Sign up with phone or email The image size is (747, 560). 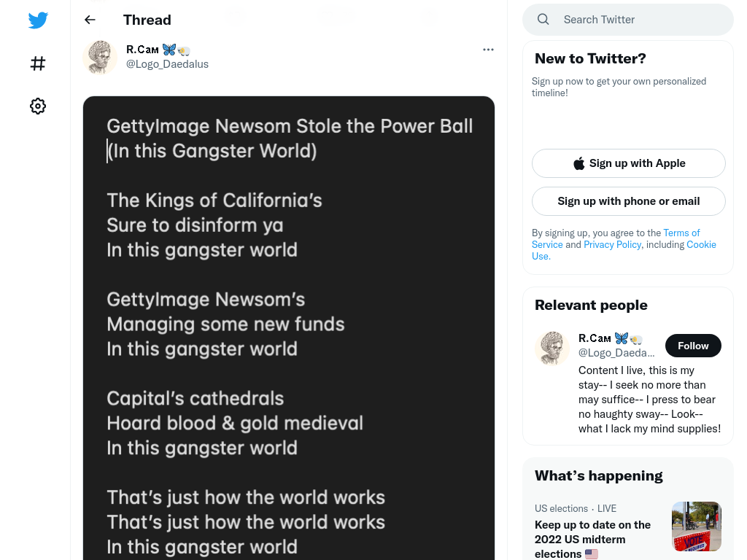628,201
